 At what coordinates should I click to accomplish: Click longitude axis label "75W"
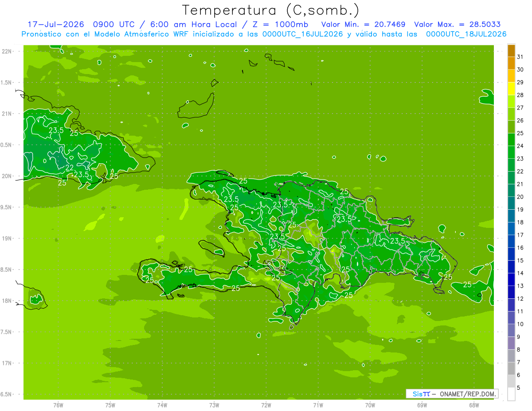pyautogui.click(x=110, y=405)
